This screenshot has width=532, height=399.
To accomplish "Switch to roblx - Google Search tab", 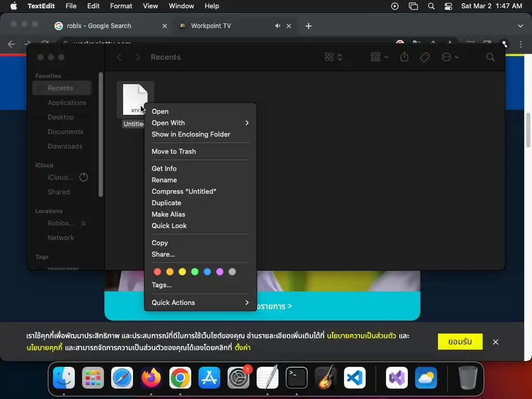I will coord(110,26).
